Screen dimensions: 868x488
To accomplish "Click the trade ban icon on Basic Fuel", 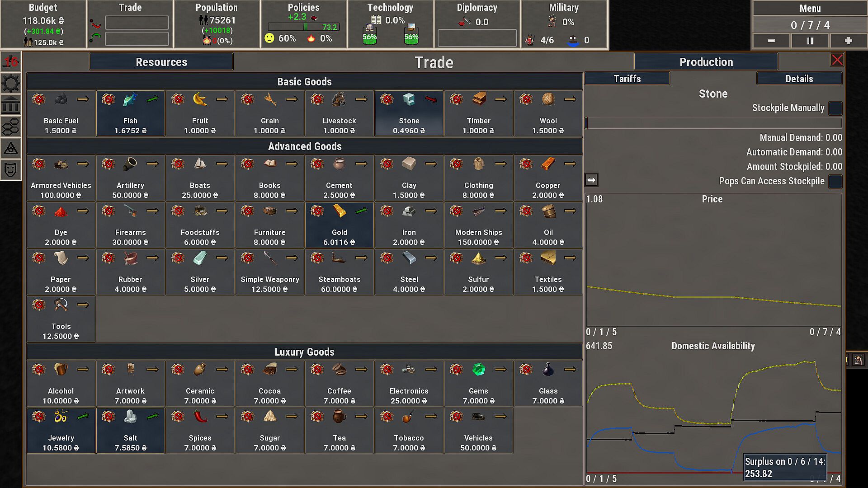I will pos(39,99).
